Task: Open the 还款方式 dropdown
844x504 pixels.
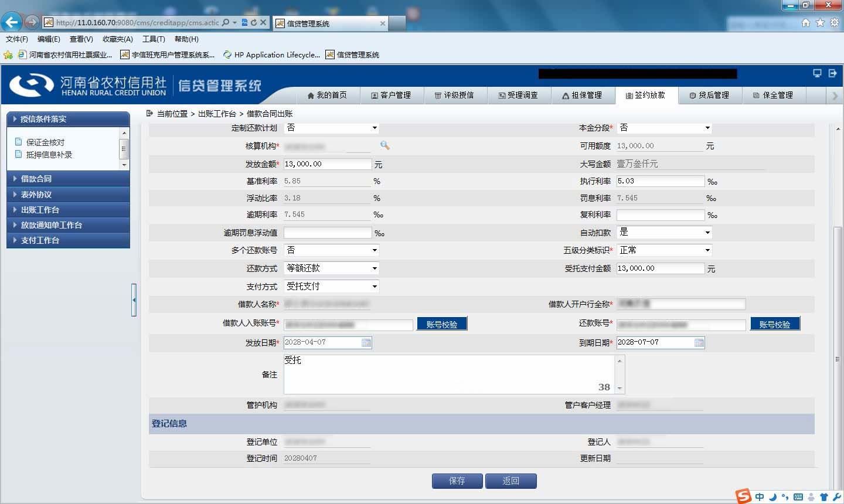Action: click(x=331, y=268)
